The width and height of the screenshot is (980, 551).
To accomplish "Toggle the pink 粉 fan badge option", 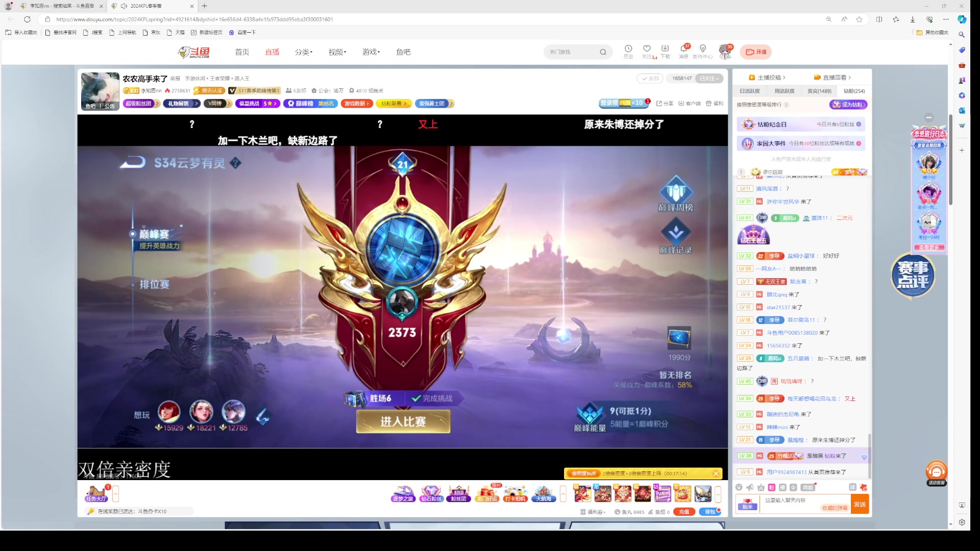I will pyautogui.click(x=772, y=487).
